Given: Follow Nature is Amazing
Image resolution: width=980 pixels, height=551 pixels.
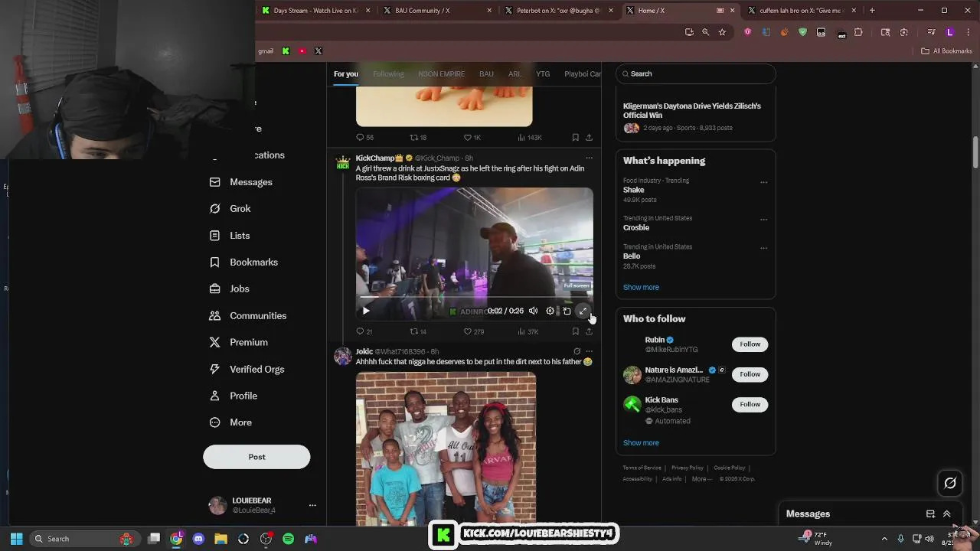Looking at the screenshot, I should pyautogui.click(x=750, y=374).
